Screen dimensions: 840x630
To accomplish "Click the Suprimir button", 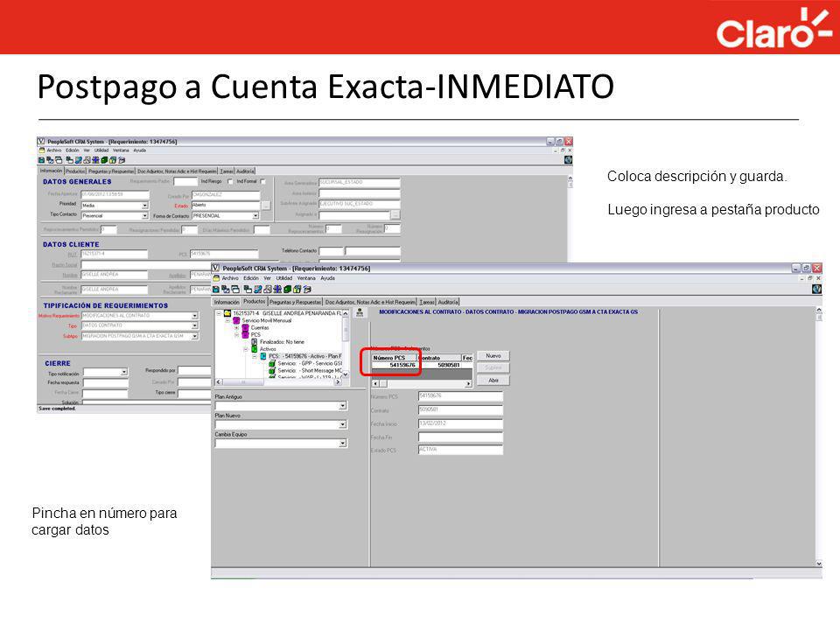I will (493, 367).
